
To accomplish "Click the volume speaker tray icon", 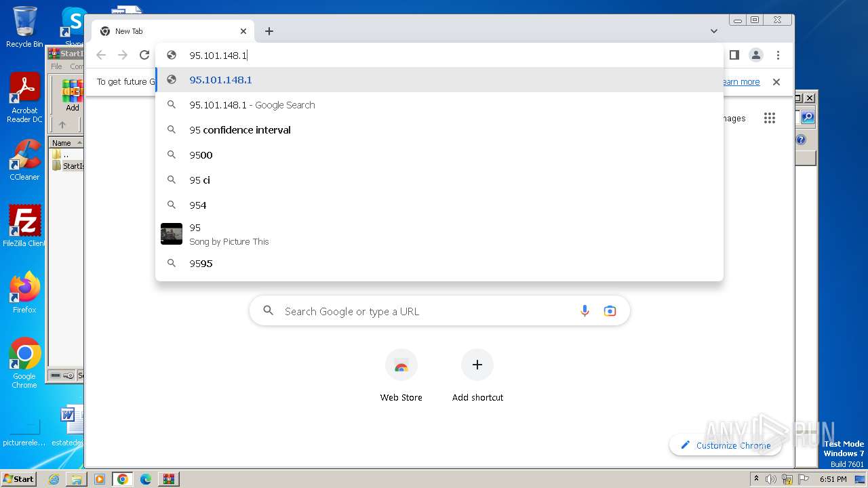I will pos(771,479).
